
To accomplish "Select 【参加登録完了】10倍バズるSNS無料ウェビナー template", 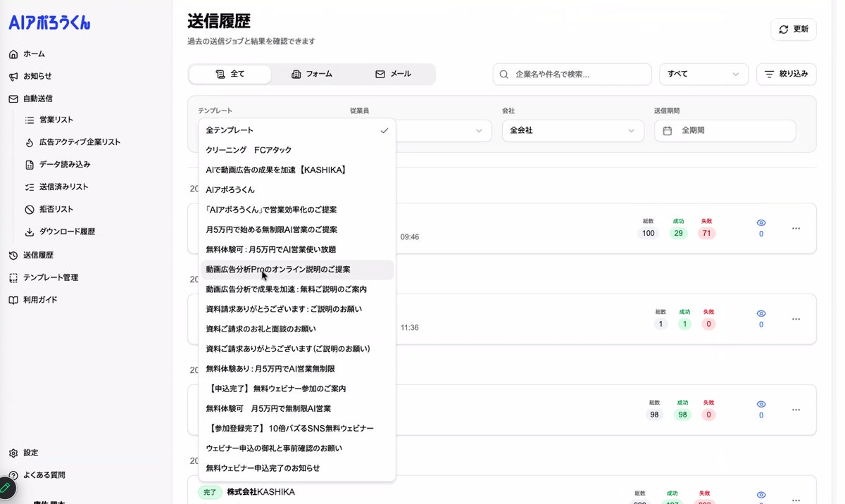I will (296, 428).
